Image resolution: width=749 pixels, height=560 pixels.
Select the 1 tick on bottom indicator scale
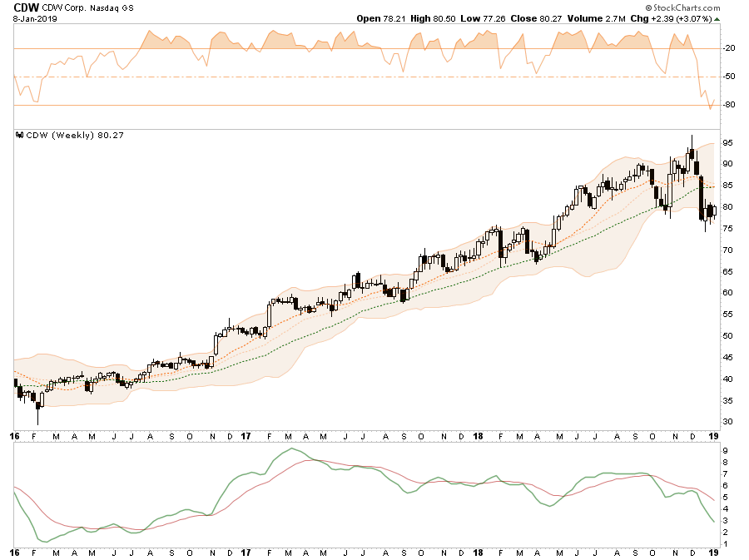(725, 544)
